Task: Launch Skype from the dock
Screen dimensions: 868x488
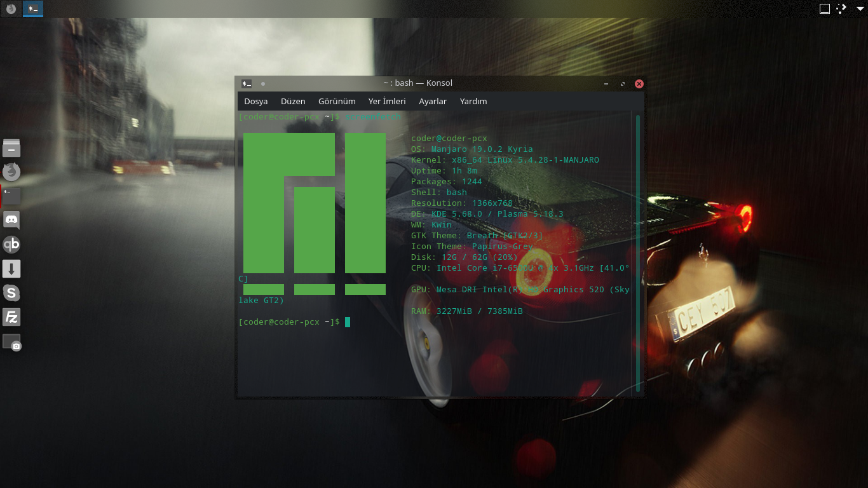Action: point(11,293)
